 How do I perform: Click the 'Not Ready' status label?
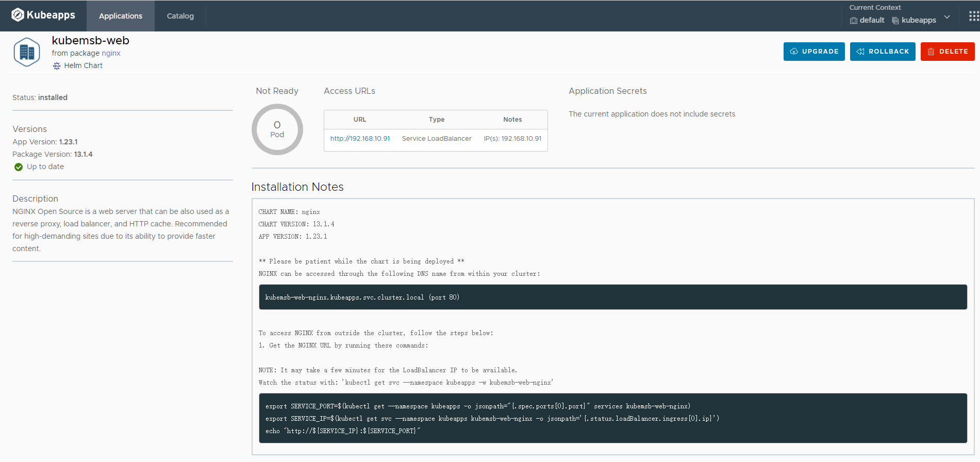277,91
